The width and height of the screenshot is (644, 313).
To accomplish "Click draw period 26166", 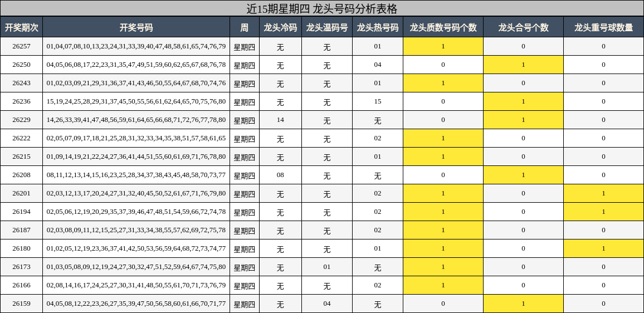I will [x=21, y=286].
